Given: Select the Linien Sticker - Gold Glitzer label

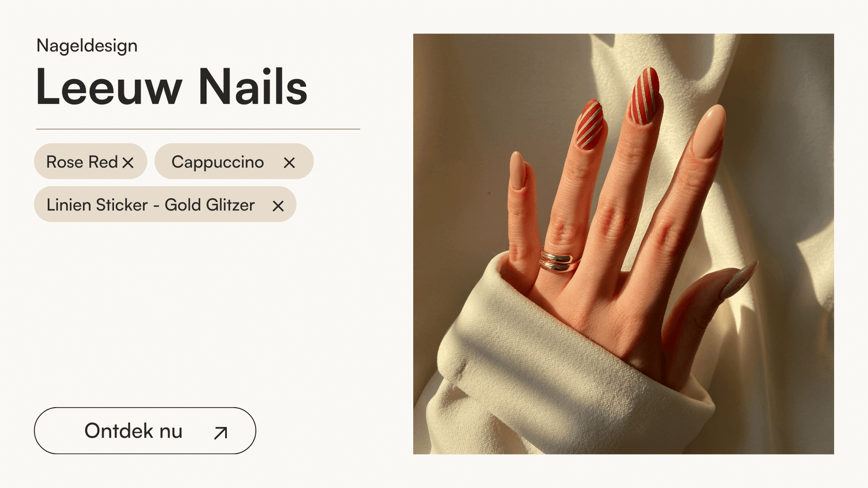Looking at the screenshot, I should click(x=150, y=205).
